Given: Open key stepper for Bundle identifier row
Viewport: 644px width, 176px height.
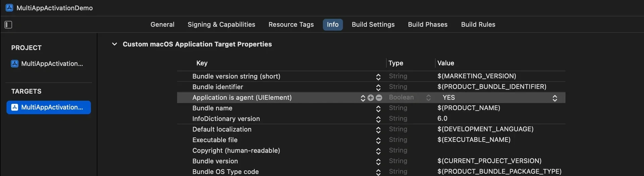Looking at the screenshot, I should coord(378,87).
